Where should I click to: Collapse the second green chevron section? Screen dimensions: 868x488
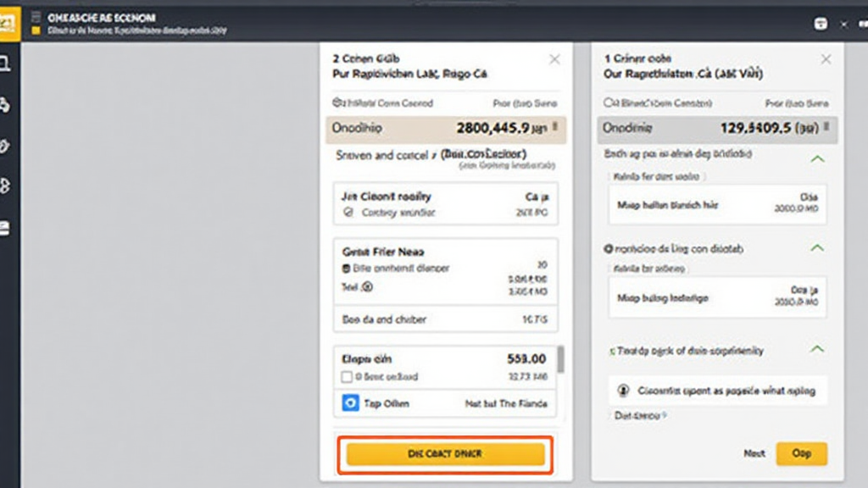coord(818,248)
